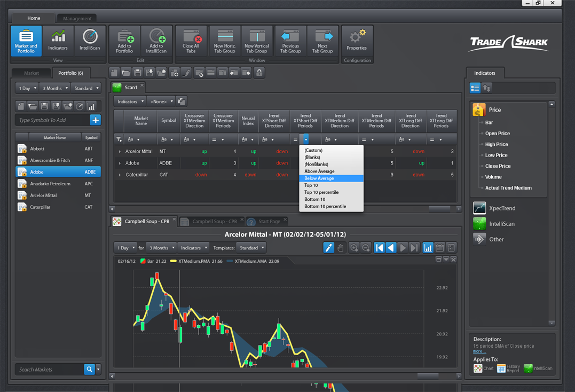Switch to the Market tab

point(31,73)
